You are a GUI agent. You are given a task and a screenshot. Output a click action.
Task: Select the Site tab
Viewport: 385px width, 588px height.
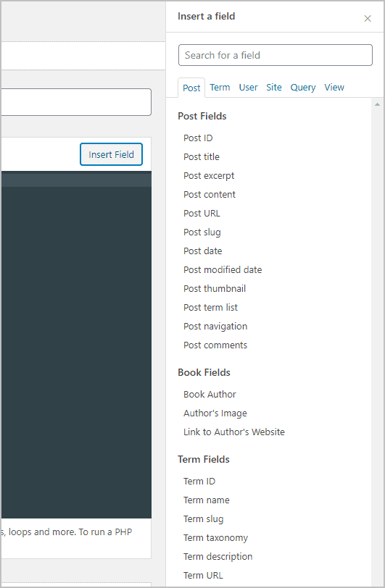tap(274, 88)
